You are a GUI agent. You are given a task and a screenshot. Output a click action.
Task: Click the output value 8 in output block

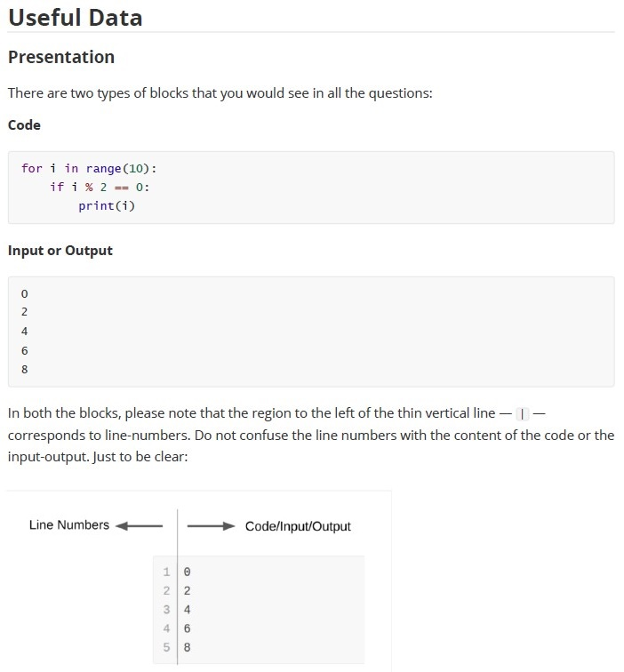click(x=24, y=369)
